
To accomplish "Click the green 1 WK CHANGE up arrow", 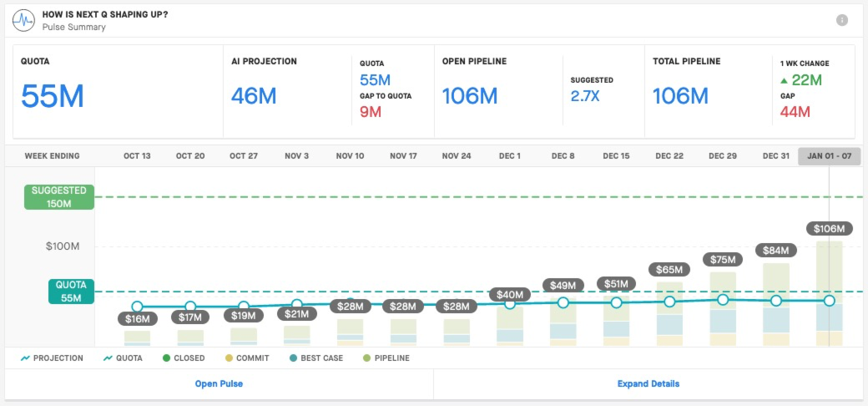I will (x=784, y=81).
